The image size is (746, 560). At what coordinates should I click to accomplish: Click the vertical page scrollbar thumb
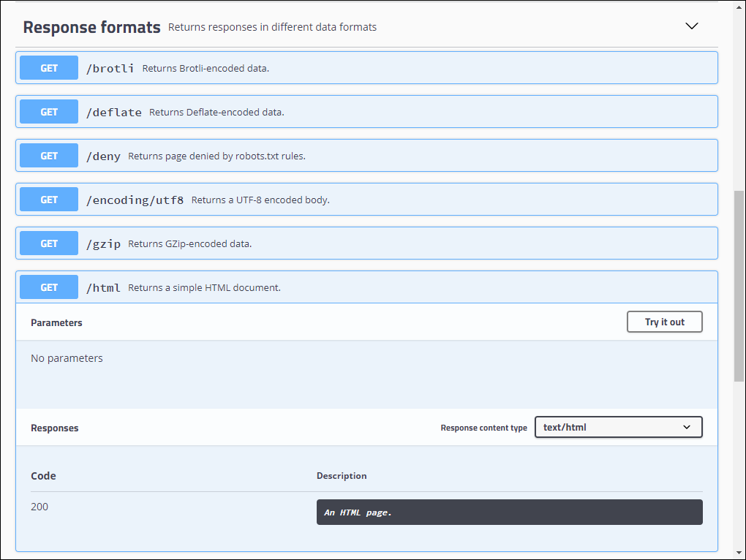739,285
